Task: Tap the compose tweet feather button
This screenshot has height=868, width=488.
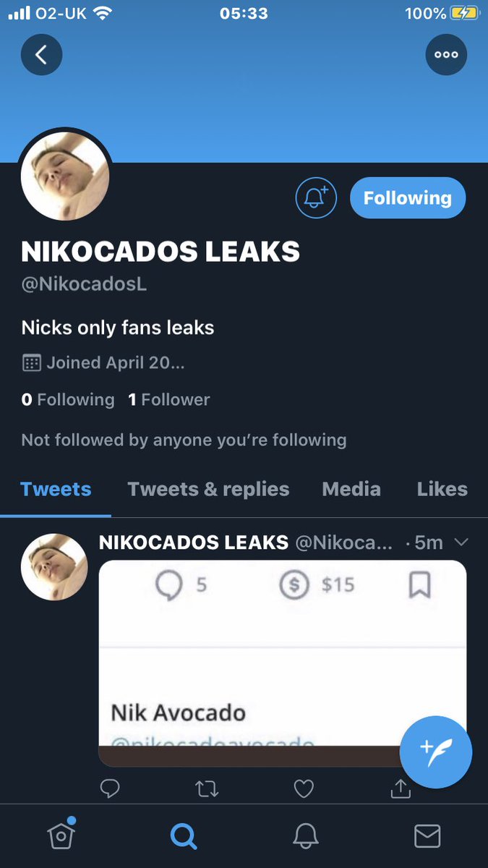Action: point(436,752)
